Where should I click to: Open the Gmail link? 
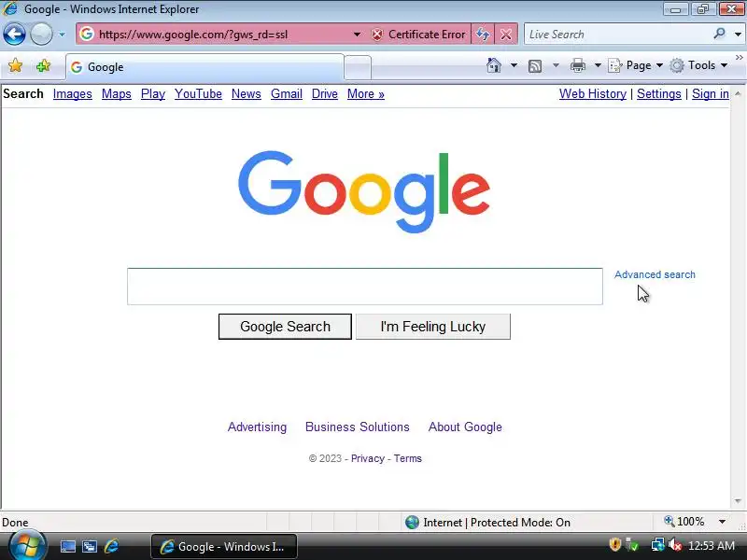287,94
